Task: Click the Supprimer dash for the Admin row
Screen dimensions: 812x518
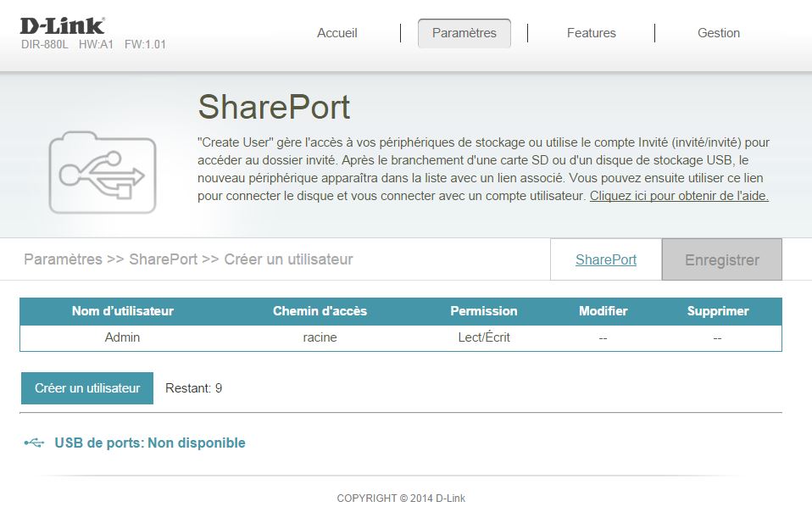Action: (x=717, y=337)
